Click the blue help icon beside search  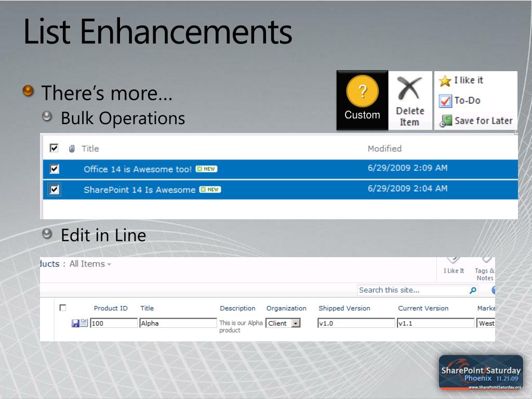coord(494,290)
